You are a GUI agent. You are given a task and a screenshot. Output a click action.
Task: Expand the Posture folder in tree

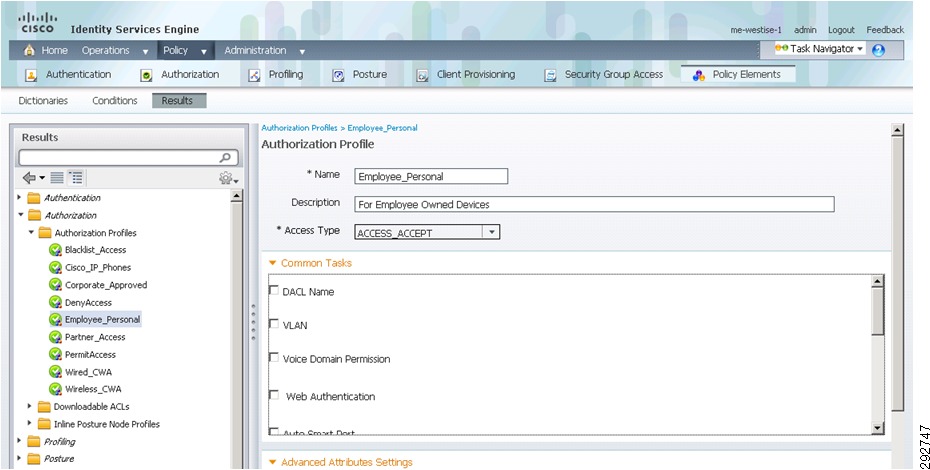pos(20,458)
